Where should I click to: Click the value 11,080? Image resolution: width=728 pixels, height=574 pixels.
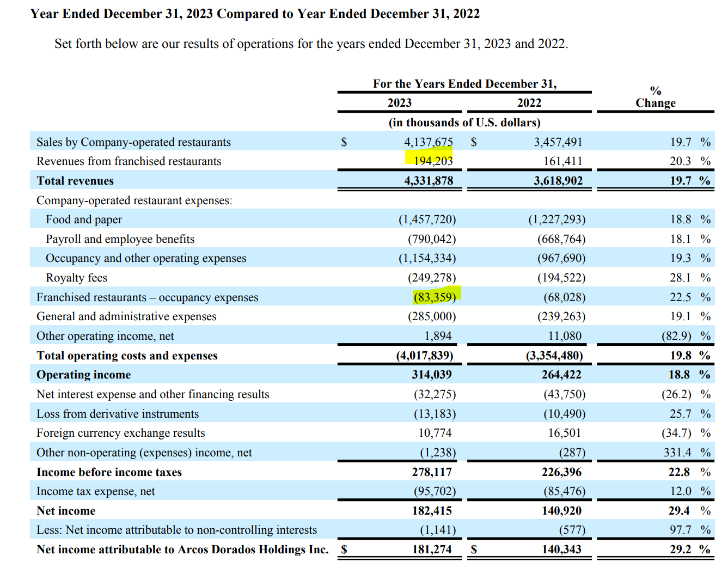565,336
